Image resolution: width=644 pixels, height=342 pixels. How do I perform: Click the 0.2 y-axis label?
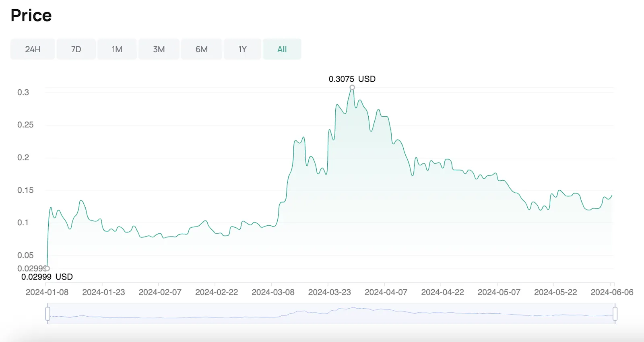point(23,157)
